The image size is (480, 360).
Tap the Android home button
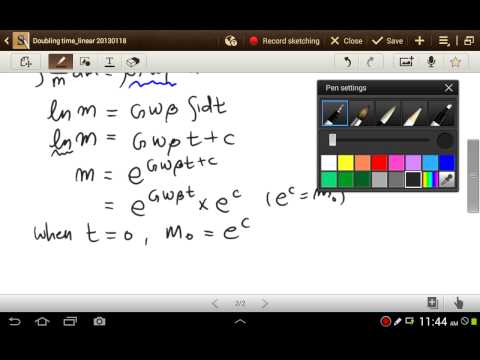42,321
